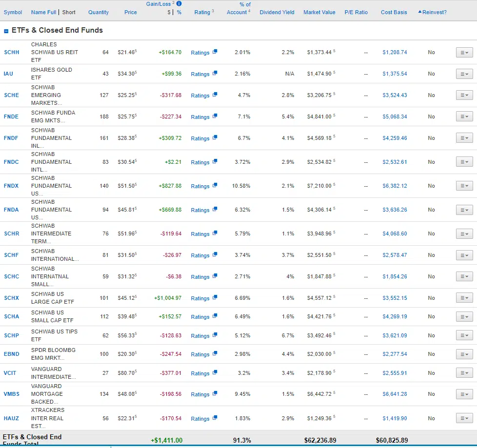
Task: Open external ratings icon for VMBS
Action: point(215,393)
